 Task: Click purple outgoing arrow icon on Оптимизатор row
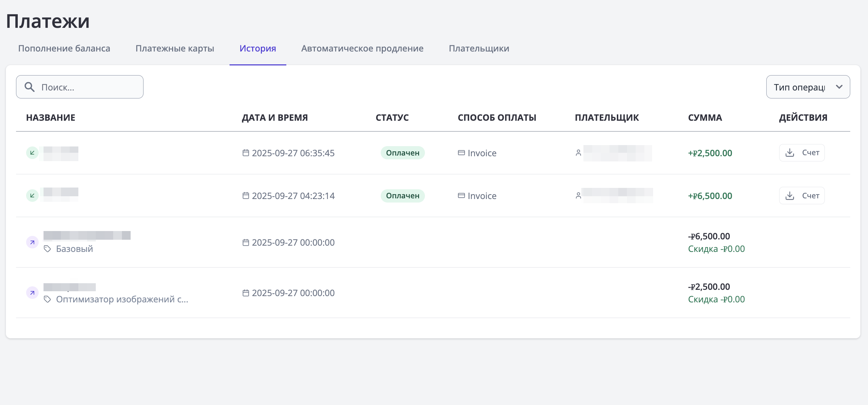tap(32, 293)
